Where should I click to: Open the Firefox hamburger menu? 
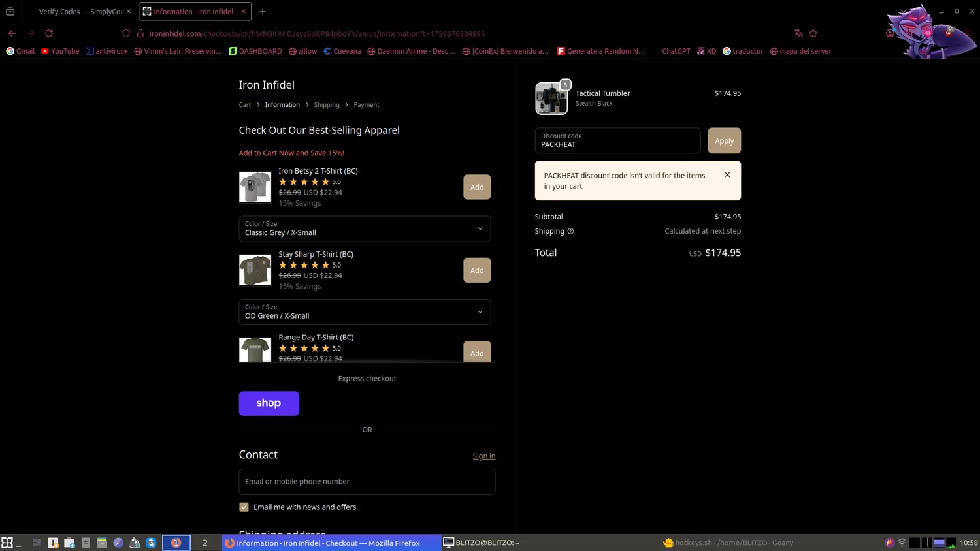pyautogui.click(x=968, y=33)
